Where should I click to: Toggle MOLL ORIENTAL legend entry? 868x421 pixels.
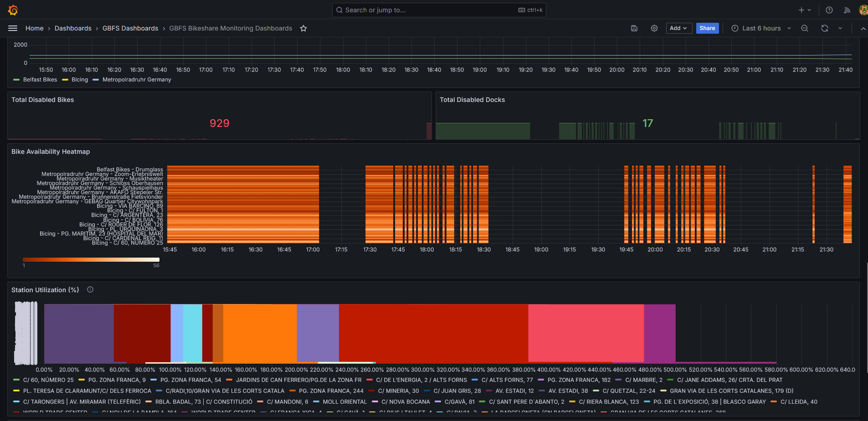point(345,402)
